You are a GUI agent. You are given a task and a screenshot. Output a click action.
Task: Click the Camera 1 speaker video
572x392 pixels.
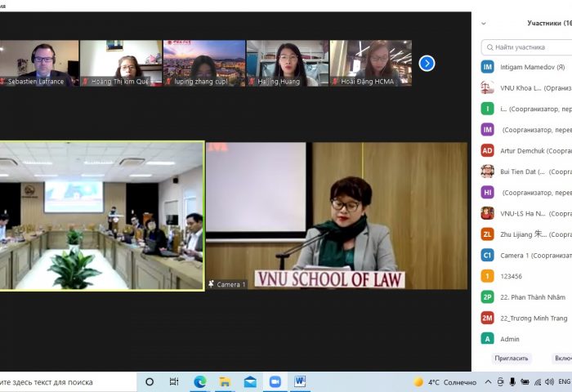pyautogui.click(x=336, y=216)
